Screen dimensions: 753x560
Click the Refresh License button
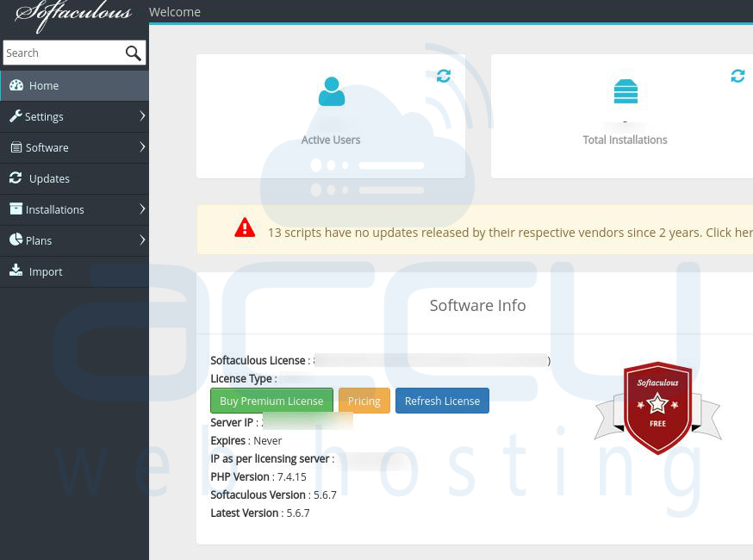(442, 401)
